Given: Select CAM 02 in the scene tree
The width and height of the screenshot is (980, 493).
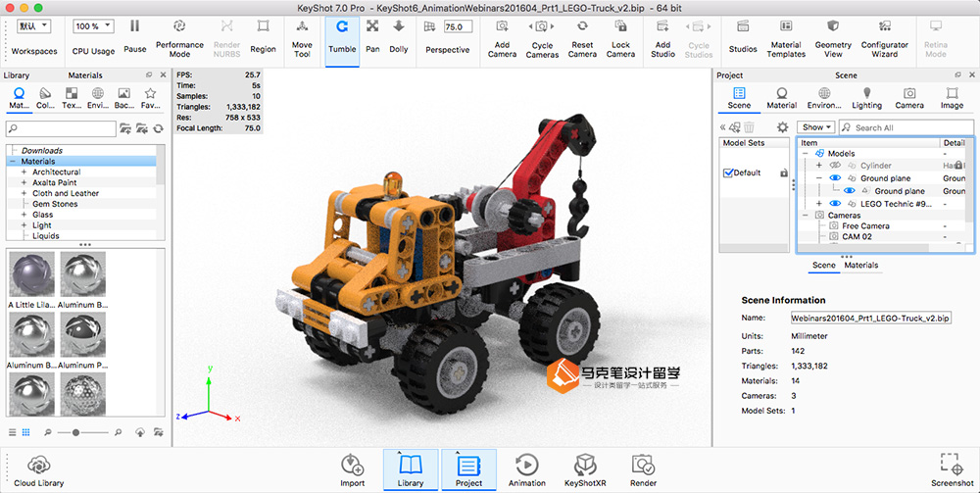Looking at the screenshot, I should coord(857,237).
